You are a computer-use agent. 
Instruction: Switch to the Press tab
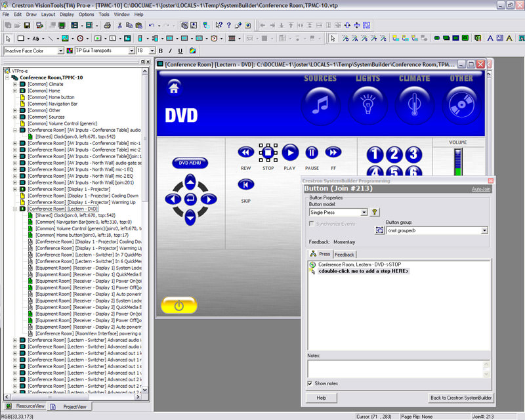click(320, 254)
